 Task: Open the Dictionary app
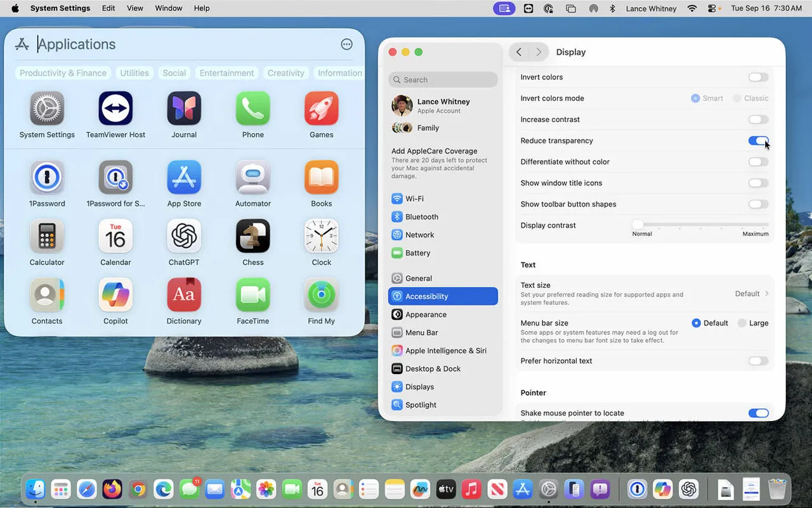pos(184,295)
